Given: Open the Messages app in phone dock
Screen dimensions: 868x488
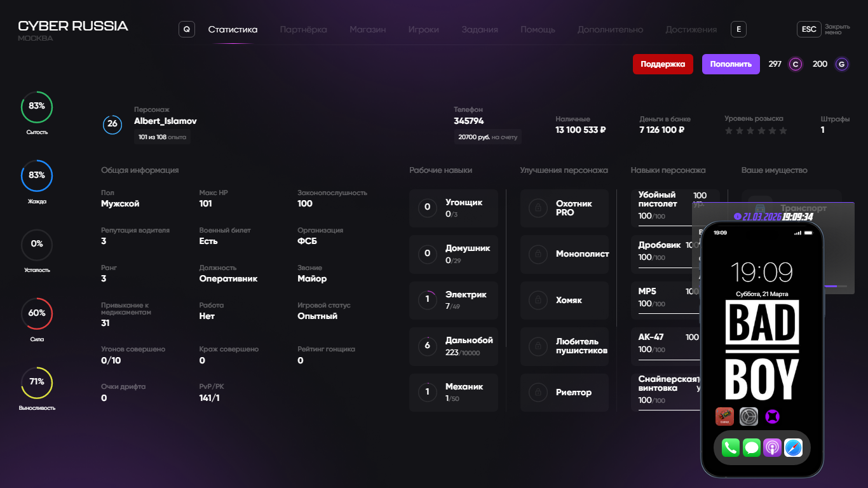Looking at the screenshot, I should (752, 448).
